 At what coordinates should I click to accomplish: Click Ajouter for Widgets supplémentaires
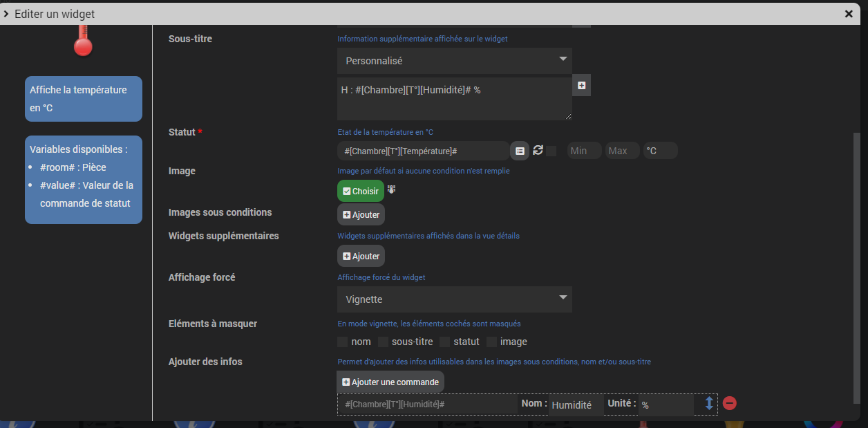click(x=361, y=256)
